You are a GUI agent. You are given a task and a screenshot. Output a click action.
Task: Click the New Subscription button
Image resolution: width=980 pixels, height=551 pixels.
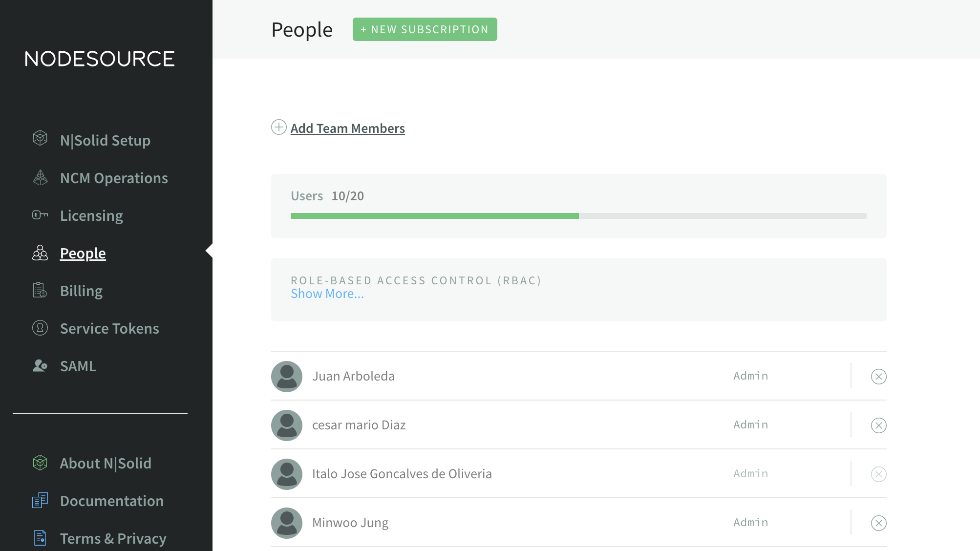(425, 29)
